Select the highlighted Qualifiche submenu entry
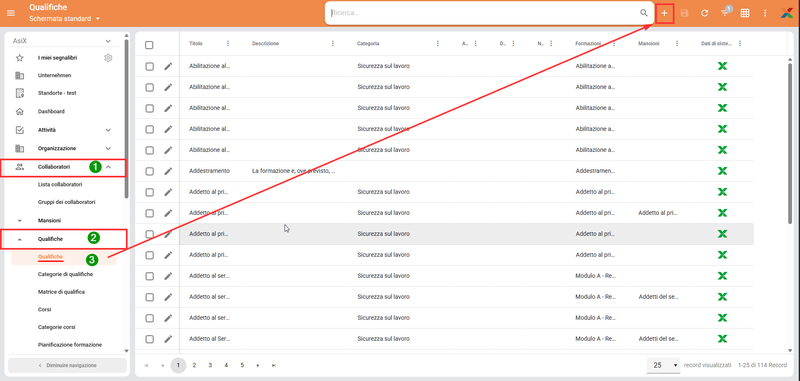This screenshot has height=381, width=800. tap(51, 257)
